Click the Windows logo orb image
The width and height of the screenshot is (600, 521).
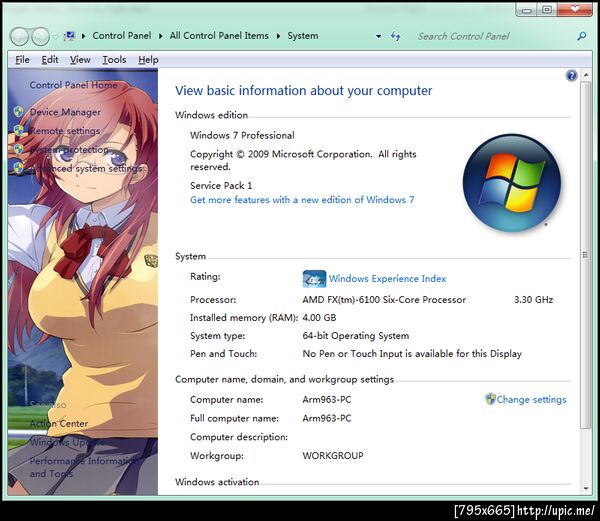click(x=512, y=182)
